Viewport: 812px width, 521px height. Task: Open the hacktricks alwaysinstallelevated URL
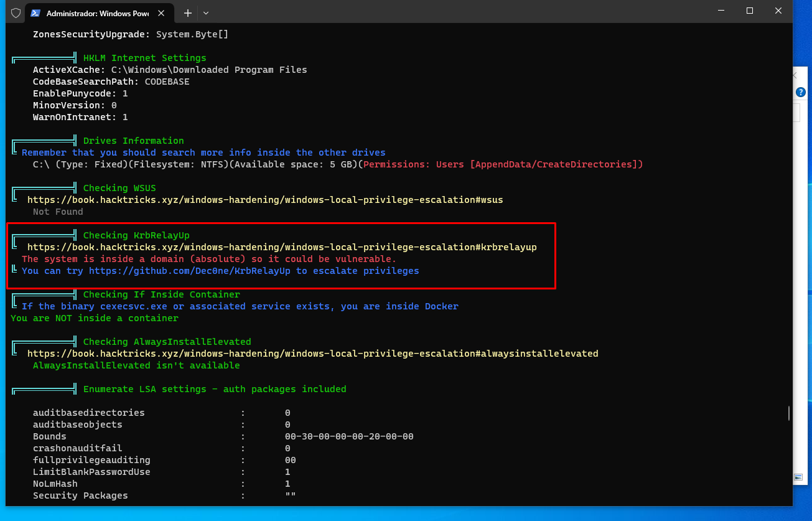312,354
